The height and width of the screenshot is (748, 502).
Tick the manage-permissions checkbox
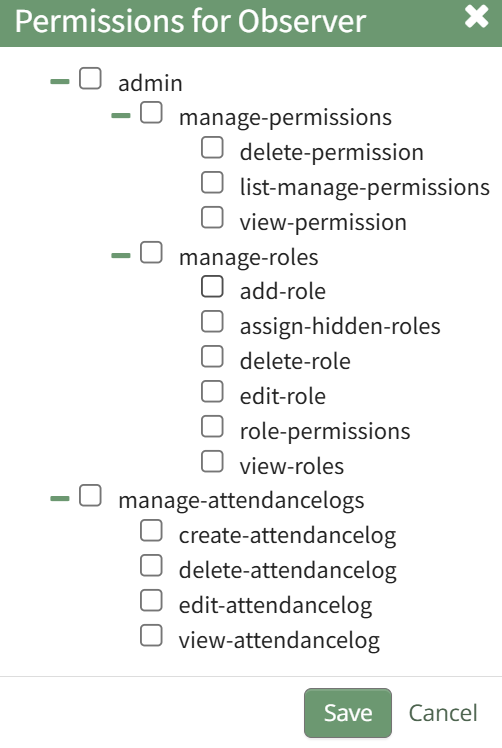point(151,113)
